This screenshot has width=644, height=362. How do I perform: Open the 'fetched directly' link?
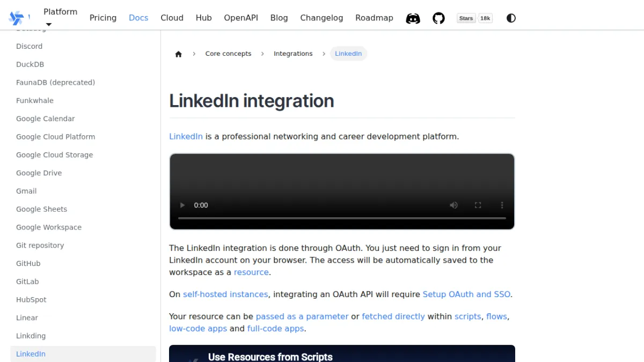tap(393, 316)
